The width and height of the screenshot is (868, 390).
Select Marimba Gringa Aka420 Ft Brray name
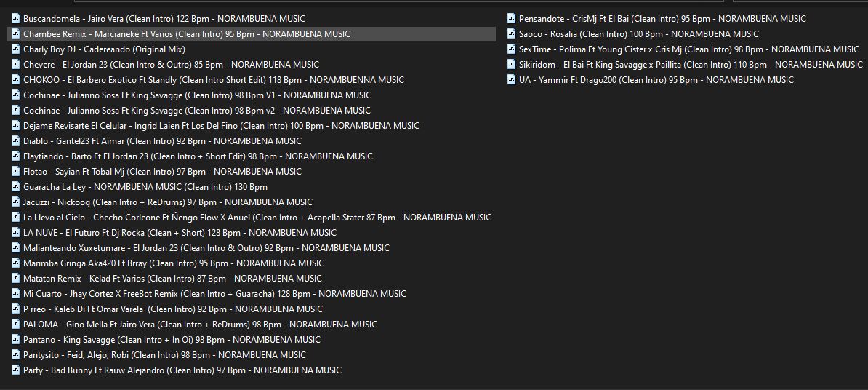click(174, 263)
